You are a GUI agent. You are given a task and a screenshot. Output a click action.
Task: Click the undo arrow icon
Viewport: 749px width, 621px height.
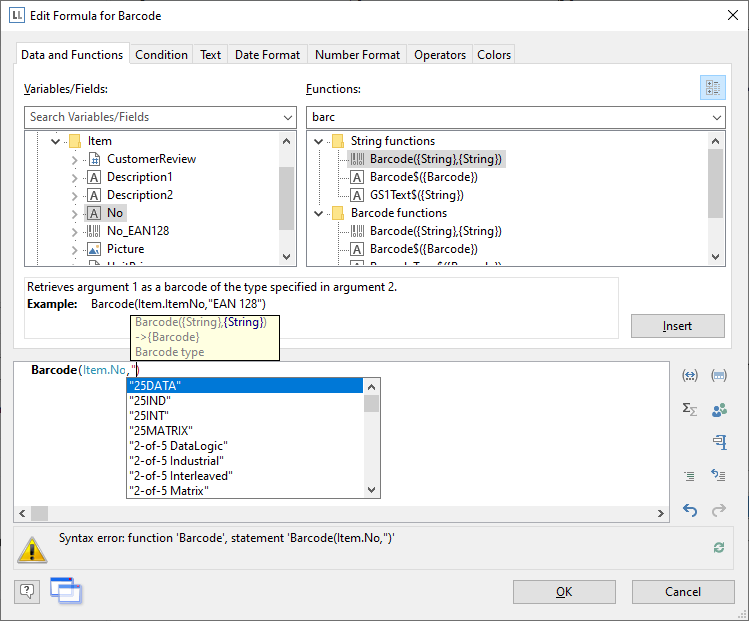(689, 510)
